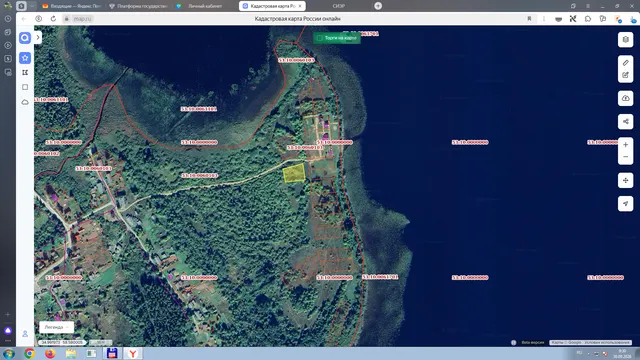Image resolution: width=640 pixels, height=360 pixels.
Task: Open File Explorer from taskbar
Action: click(x=71, y=353)
